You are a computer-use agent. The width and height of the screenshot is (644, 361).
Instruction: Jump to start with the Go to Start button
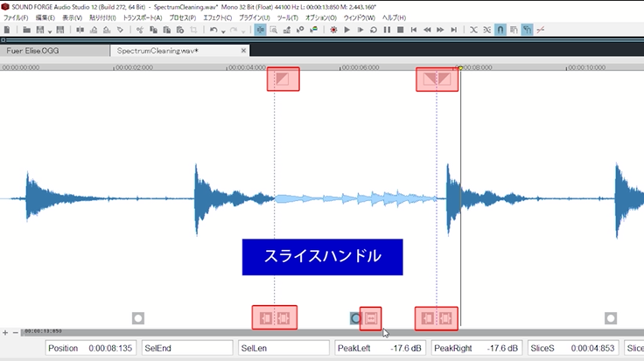point(413,30)
